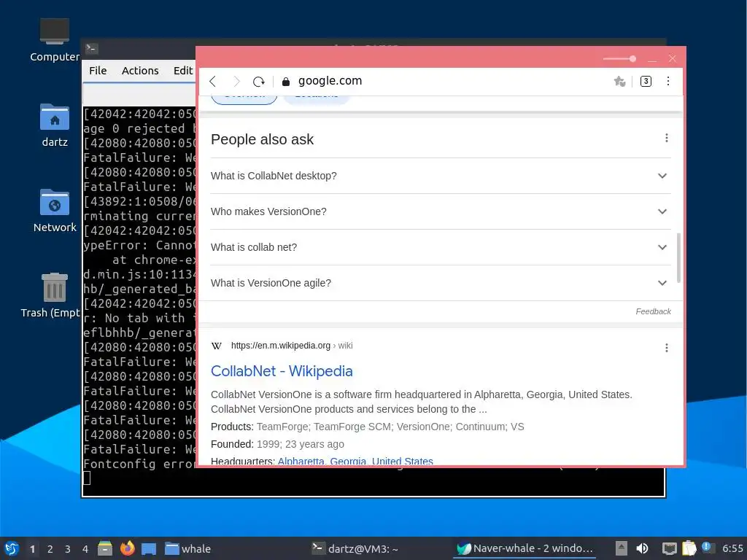Open Wikipedia result three-dot options
The image size is (747, 560).
coord(667,348)
